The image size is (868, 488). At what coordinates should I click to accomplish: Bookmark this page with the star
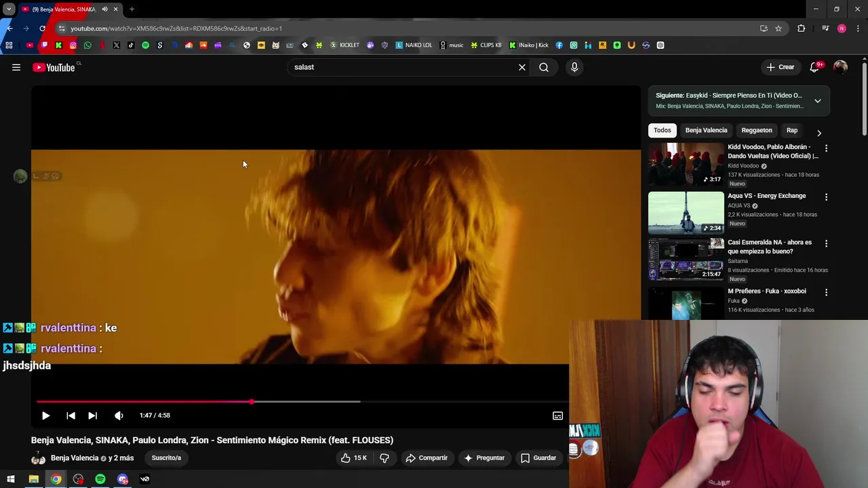pos(778,28)
